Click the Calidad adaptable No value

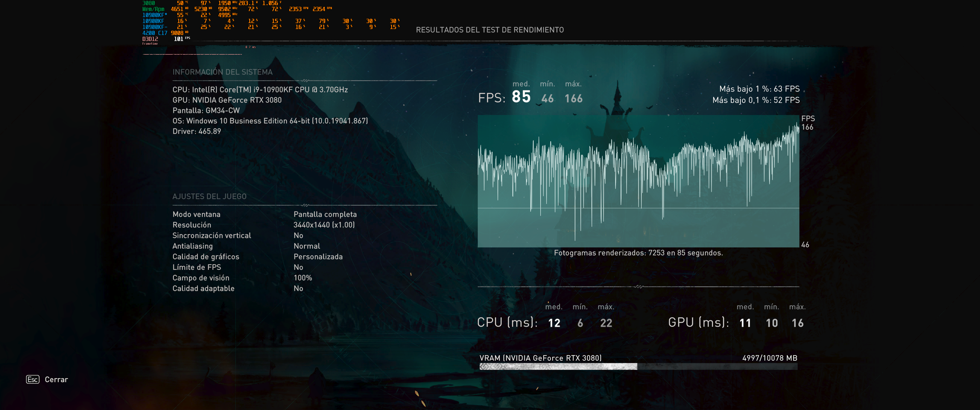coord(298,288)
